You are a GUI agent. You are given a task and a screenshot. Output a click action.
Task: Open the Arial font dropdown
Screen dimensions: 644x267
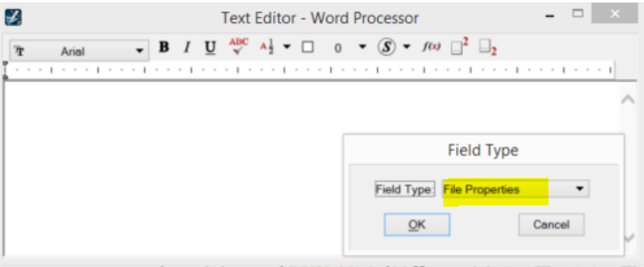(80, 51)
